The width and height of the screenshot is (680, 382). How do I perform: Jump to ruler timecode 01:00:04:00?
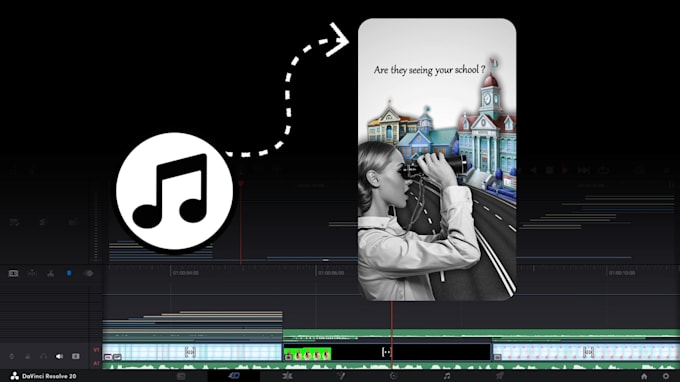(x=186, y=273)
